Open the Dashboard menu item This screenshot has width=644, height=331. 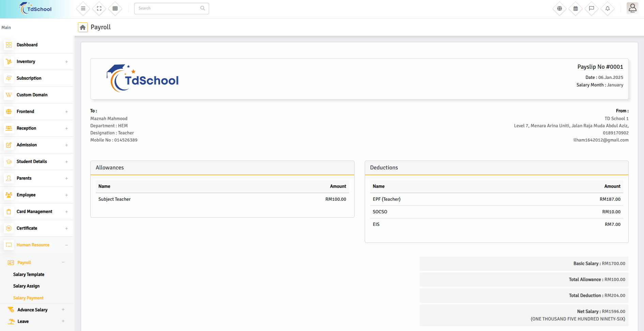coord(27,45)
